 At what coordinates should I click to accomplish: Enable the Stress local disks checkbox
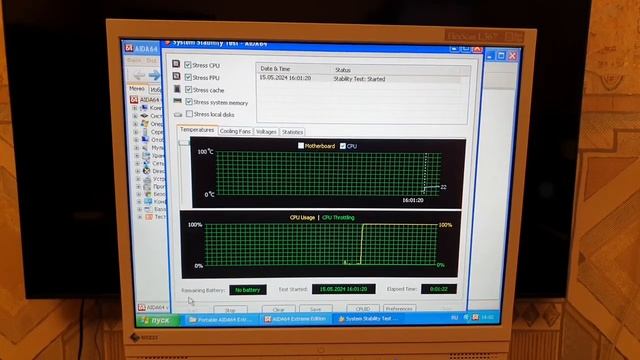[189, 114]
